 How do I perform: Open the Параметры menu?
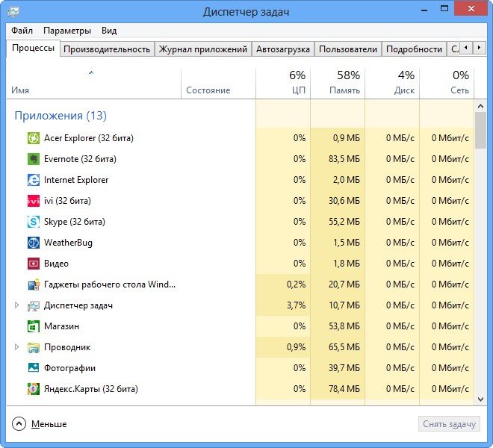(67, 31)
